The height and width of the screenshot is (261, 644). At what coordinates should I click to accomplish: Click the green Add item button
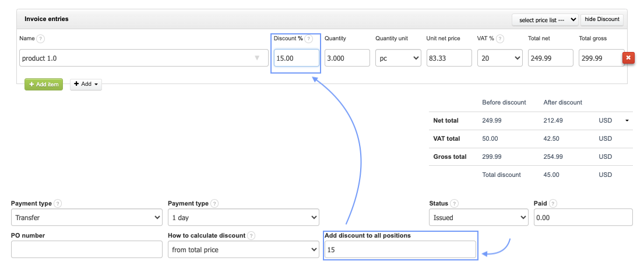[43, 84]
